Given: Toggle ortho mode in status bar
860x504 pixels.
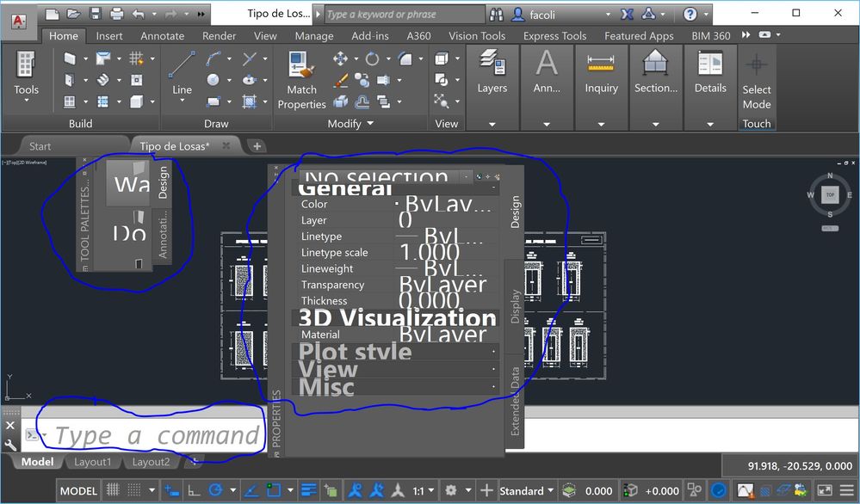Looking at the screenshot, I should [195, 489].
